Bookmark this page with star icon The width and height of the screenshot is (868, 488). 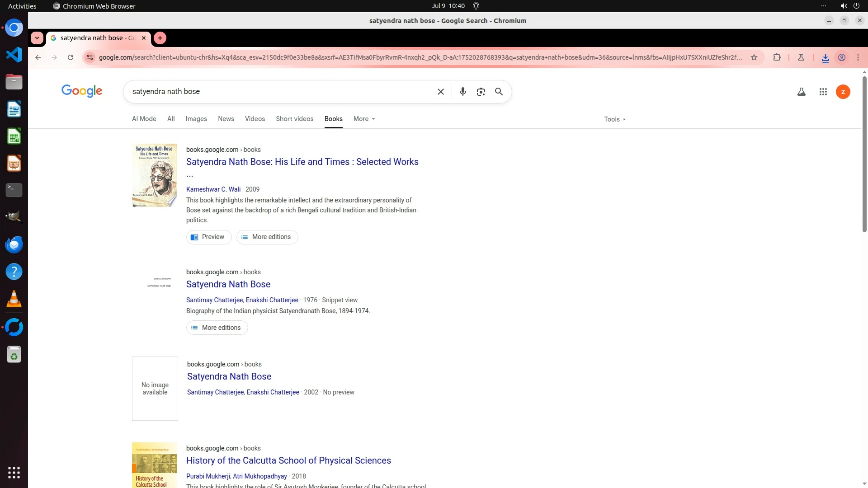tap(754, 57)
